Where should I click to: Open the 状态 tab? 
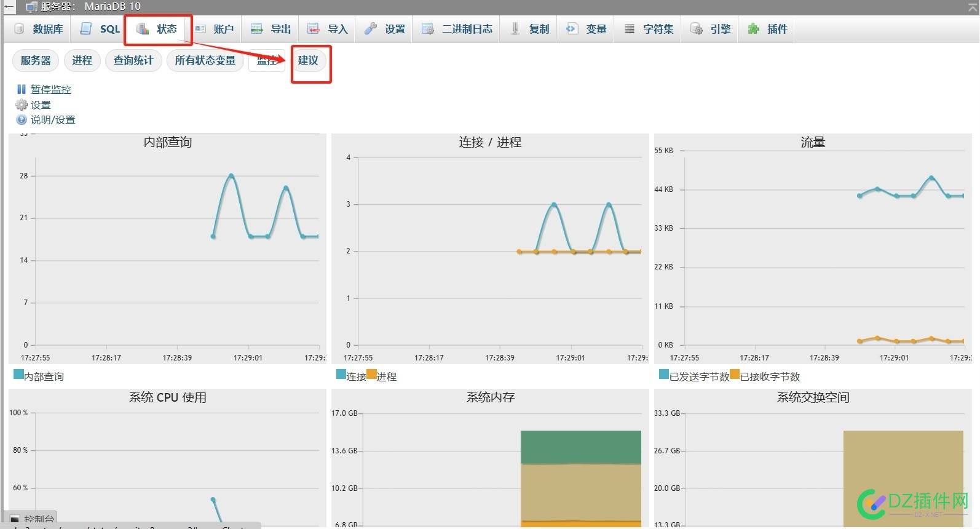tap(157, 29)
